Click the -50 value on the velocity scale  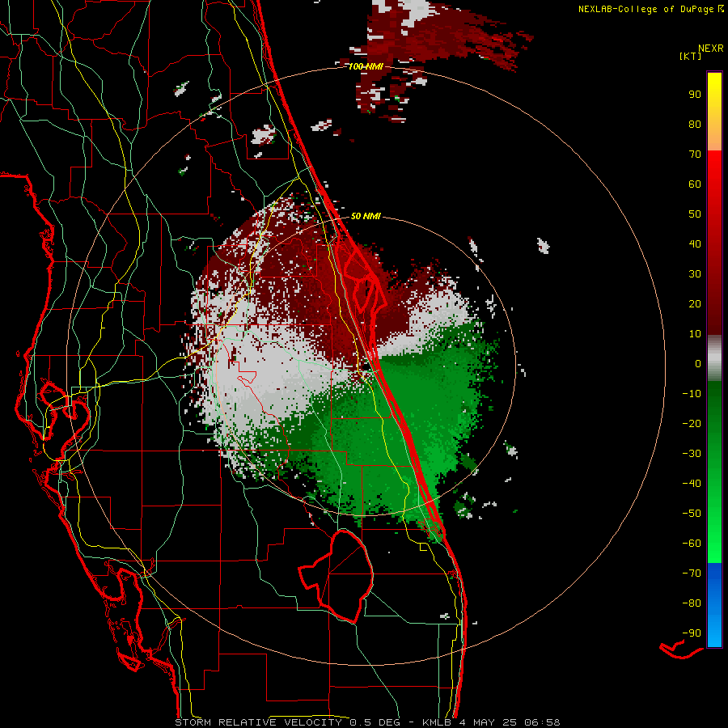(x=692, y=514)
